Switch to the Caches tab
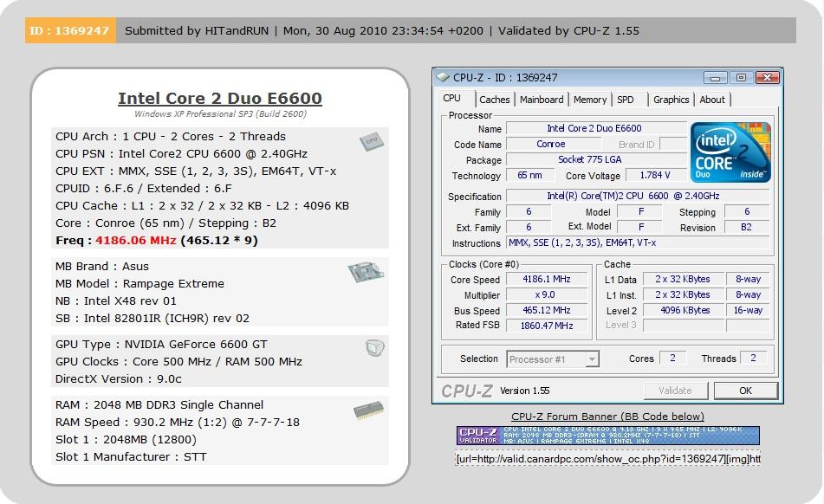 495,100
